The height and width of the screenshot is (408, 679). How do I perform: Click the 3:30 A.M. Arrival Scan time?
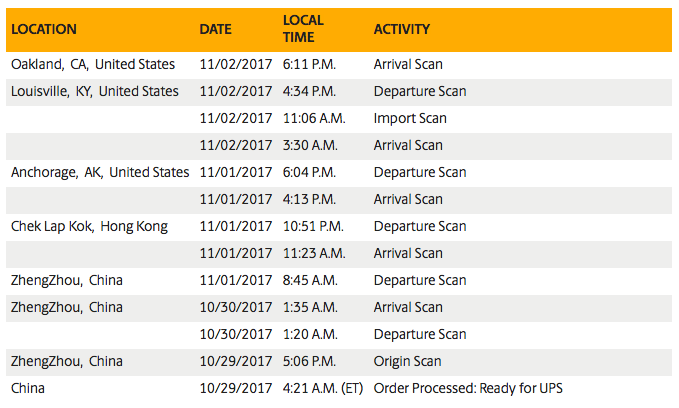coord(310,145)
